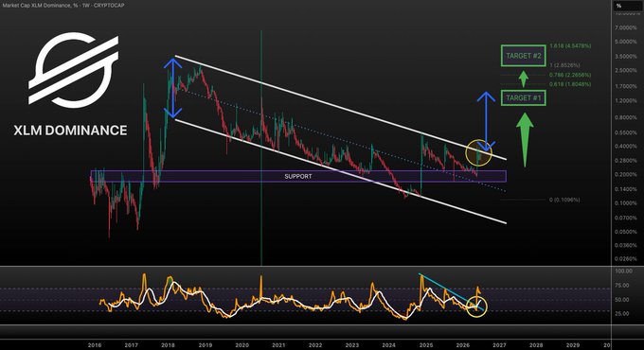Select the 5.0000% price axis label
The width and height of the screenshot is (644, 350).
[x=625, y=42]
